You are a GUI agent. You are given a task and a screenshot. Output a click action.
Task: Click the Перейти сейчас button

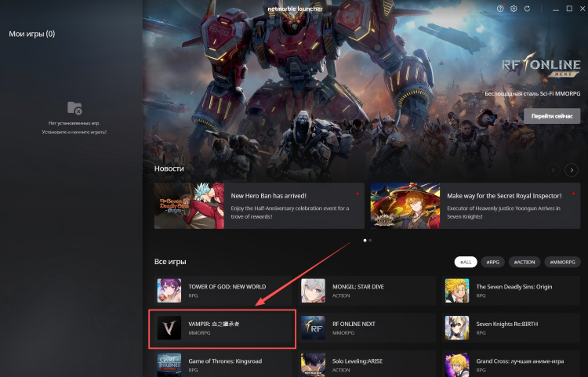[x=552, y=116]
